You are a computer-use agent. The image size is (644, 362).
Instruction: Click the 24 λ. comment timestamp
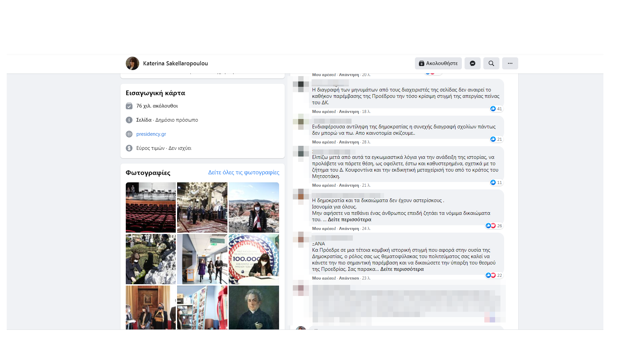pyautogui.click(x=366, y=229)
